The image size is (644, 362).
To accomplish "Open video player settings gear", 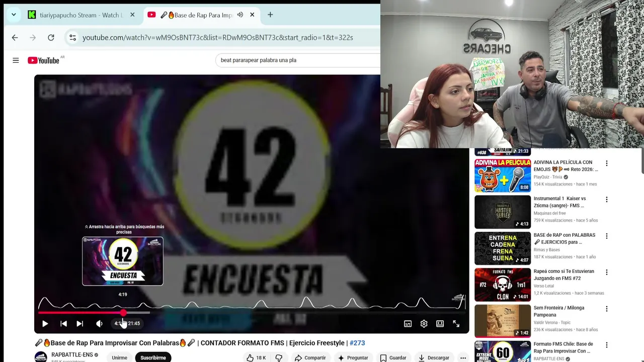I will click(424, 324).
